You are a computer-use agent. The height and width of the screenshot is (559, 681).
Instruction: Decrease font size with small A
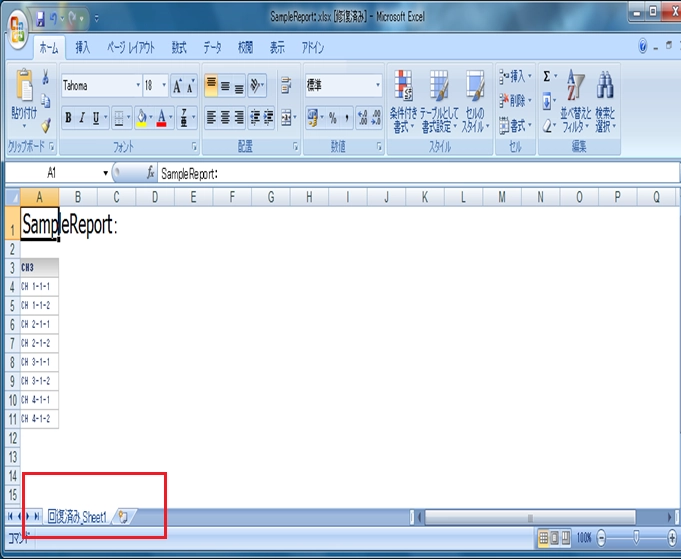coord(191,86)
